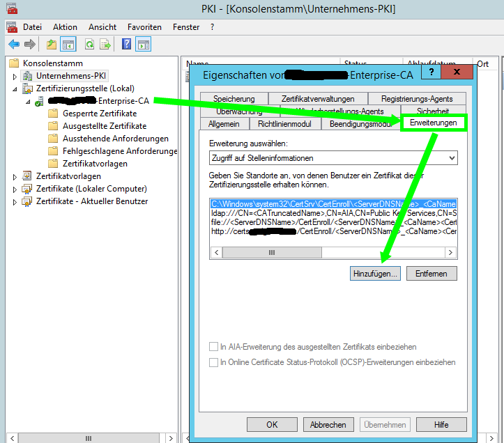Toggle the console tree pane icon
The image size is (504, 443).
coord(68,45)
